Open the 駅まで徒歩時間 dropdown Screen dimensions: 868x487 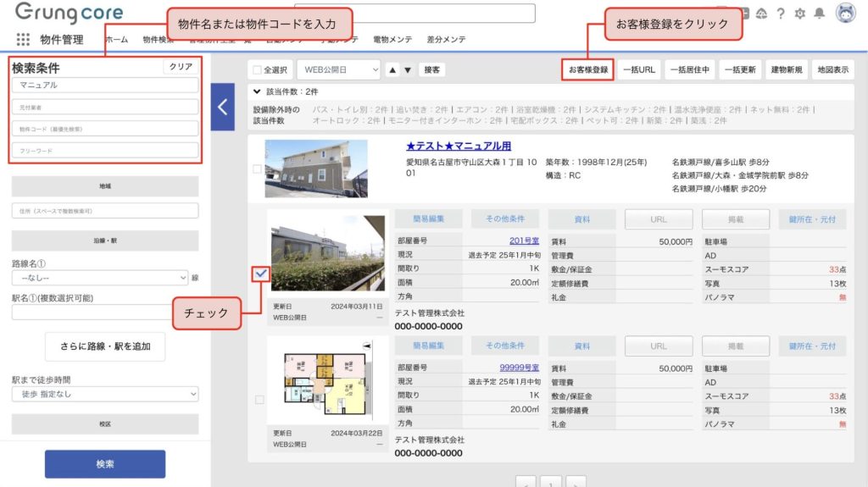pyautogui.click(x=105, y=394)
